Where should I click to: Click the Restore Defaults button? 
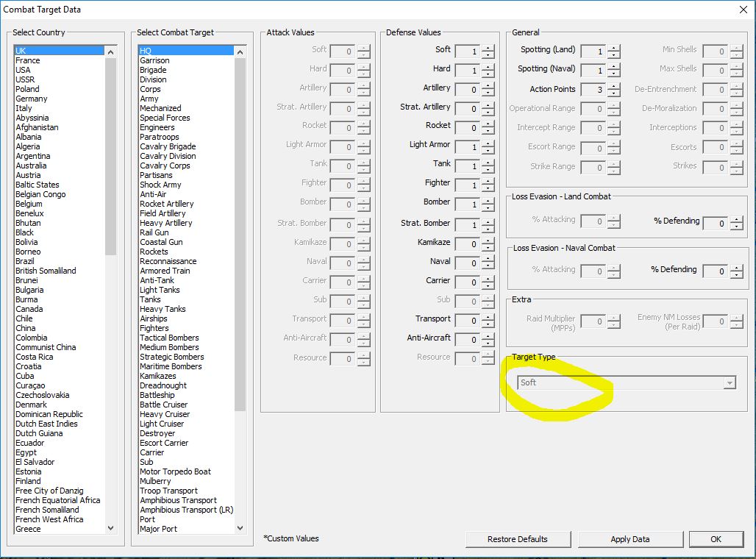click(518, 539)
